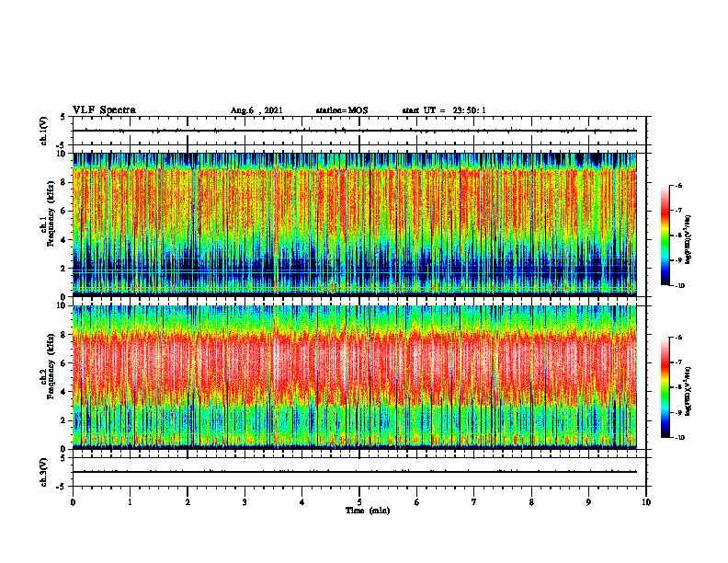Click the log(PSD) label beside ch.2 colorbar
Screen dimensions: 728x563
coord(688,391)
